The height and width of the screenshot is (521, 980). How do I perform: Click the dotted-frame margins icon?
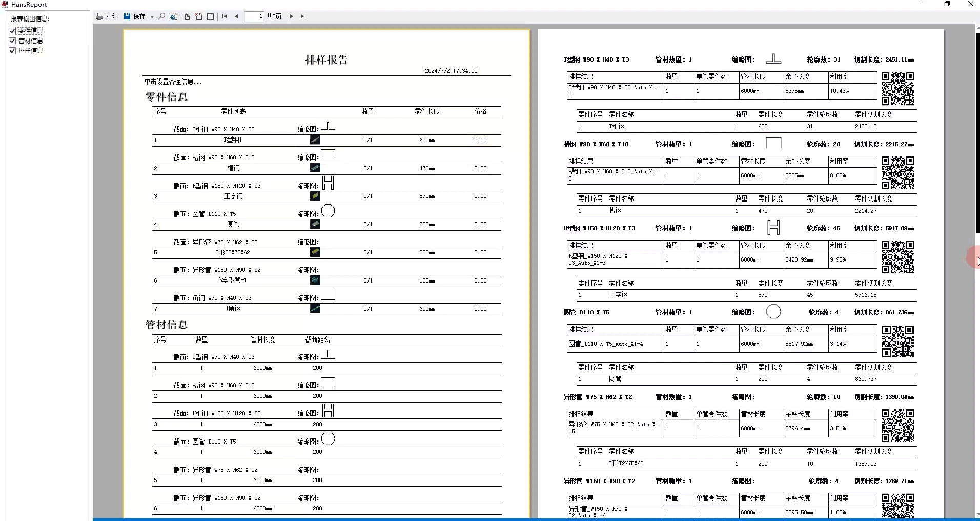point(210,16)
